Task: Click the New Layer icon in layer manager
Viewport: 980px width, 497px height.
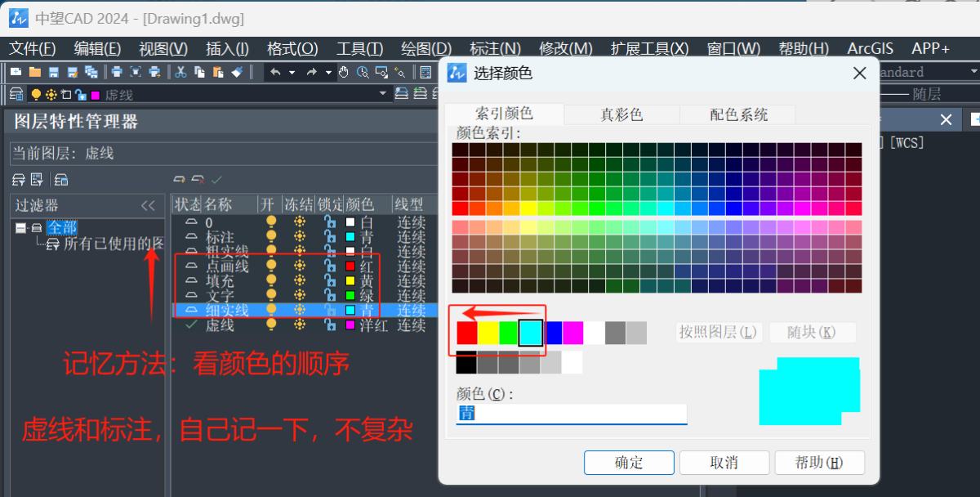Action: 179,179
